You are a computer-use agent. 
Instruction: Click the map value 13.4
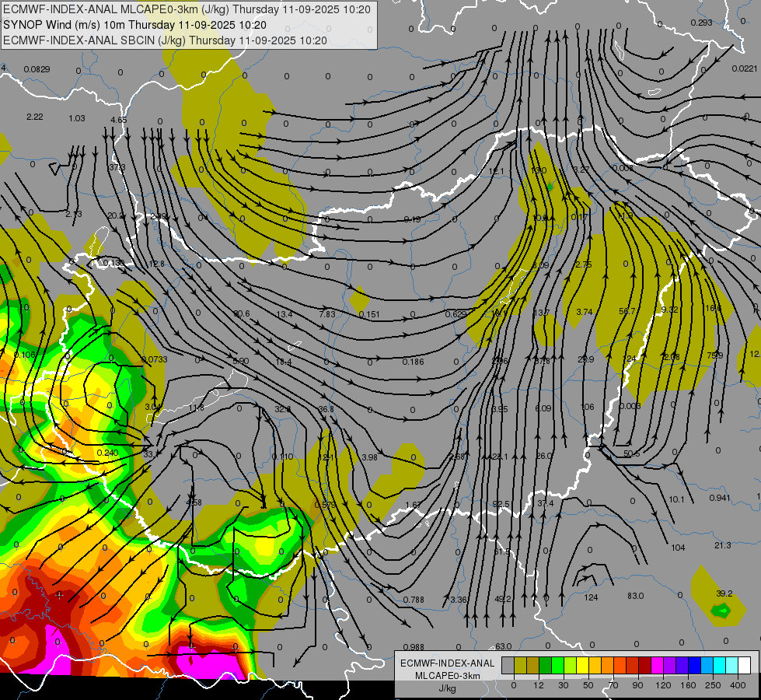[x=285, y=315]
